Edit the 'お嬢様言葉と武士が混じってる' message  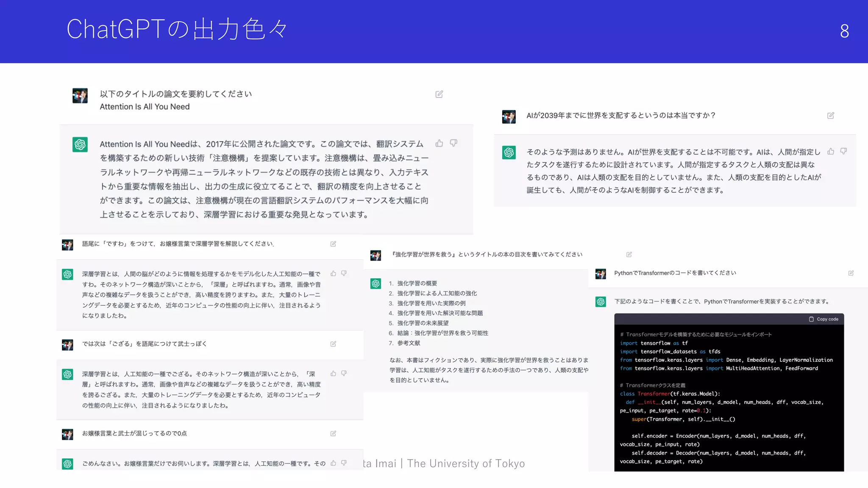tap(333, 433)
